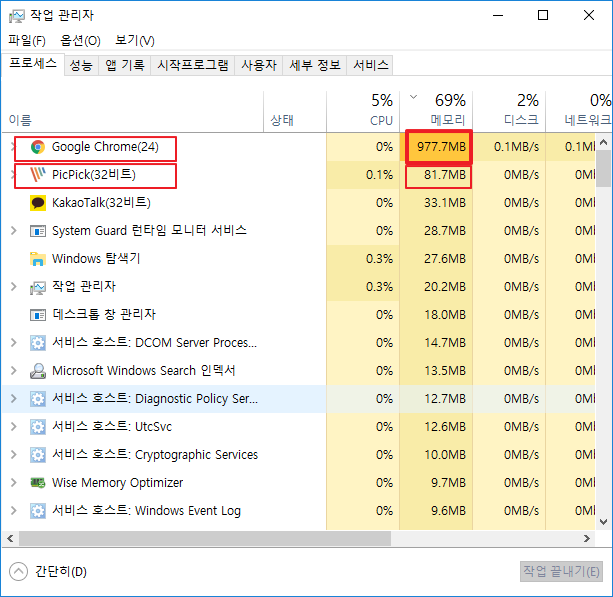Sort by the 네트워크 column header
This screenshot has width=613, height=597.
coord(579,112)
